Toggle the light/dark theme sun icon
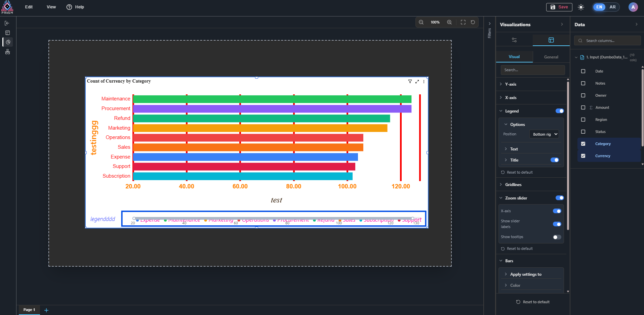 581,7
